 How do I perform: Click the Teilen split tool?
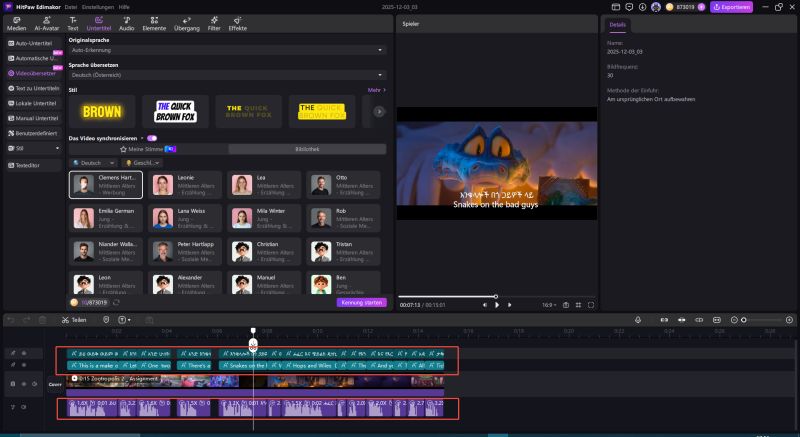73,320
